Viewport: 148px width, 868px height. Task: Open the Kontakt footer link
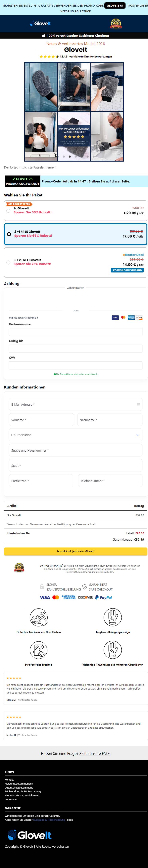9,780
